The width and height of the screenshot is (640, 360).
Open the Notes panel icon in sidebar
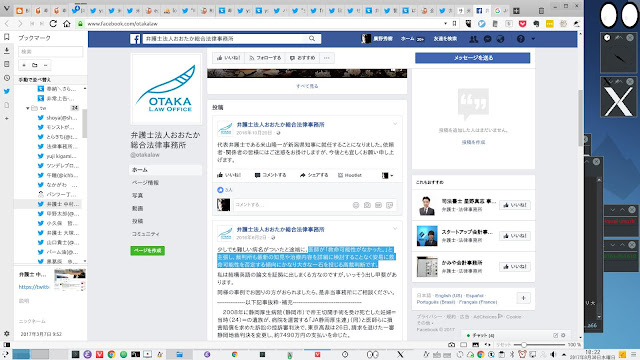coord(7,64)
